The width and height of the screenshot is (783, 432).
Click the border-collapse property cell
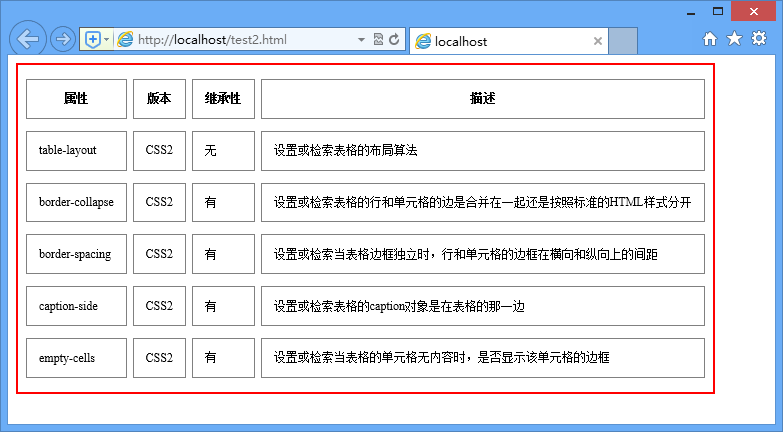(x=76, y=203)
